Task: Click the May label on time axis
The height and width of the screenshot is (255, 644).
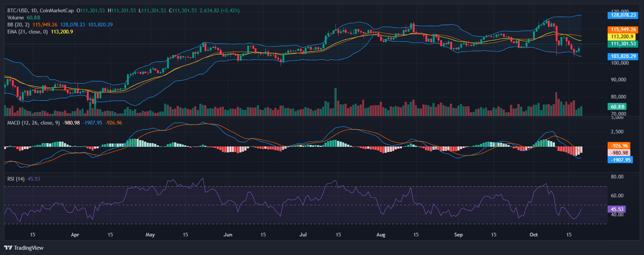Action: [150, 235]
